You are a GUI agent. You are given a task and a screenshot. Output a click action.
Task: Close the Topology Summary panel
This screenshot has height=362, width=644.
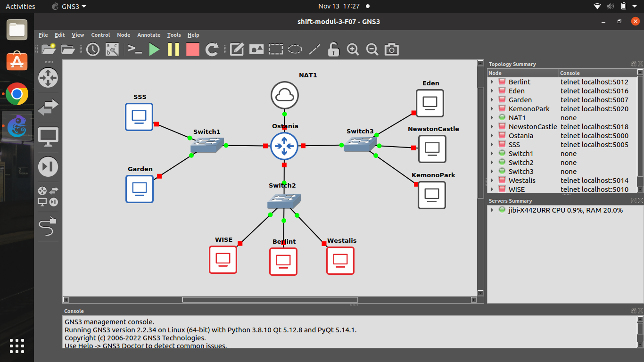click(x=640, y=64)
